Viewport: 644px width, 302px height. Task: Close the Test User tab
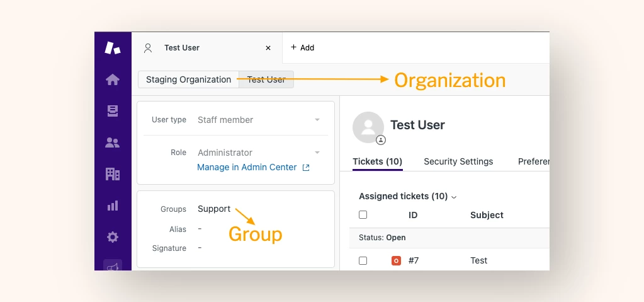tap(268, 48)
